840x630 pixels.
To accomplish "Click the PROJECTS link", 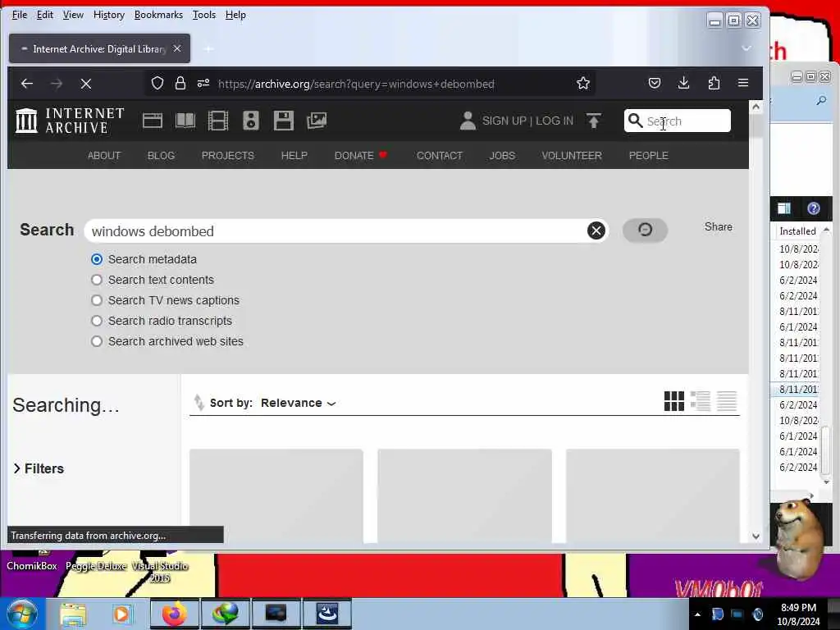I will (228, 155).
